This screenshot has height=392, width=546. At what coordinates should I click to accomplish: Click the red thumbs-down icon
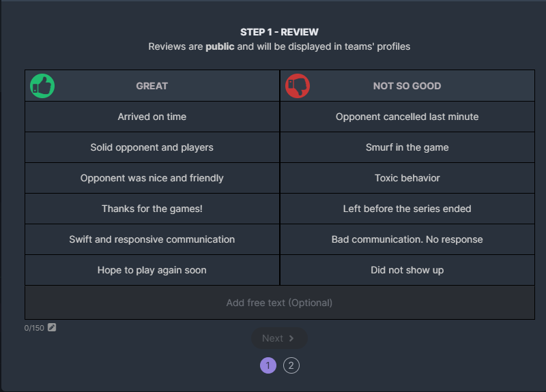(x=298, y=86)
